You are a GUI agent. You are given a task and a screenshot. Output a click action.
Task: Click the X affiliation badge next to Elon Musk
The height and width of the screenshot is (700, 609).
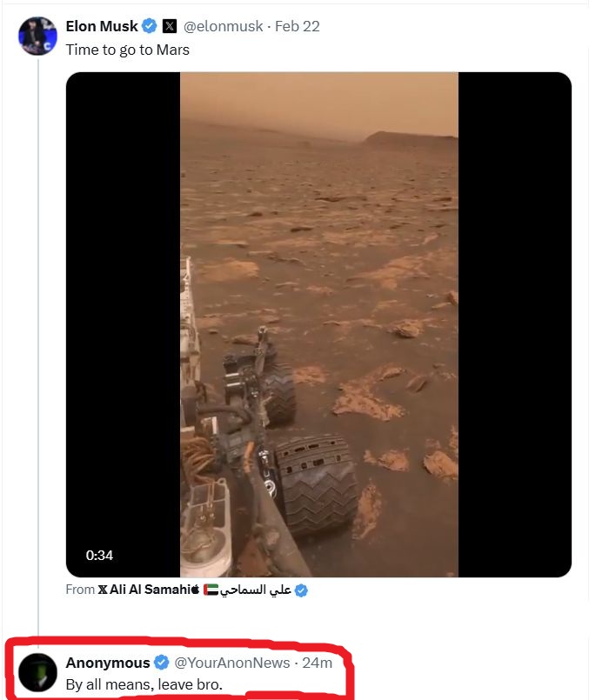170,26
